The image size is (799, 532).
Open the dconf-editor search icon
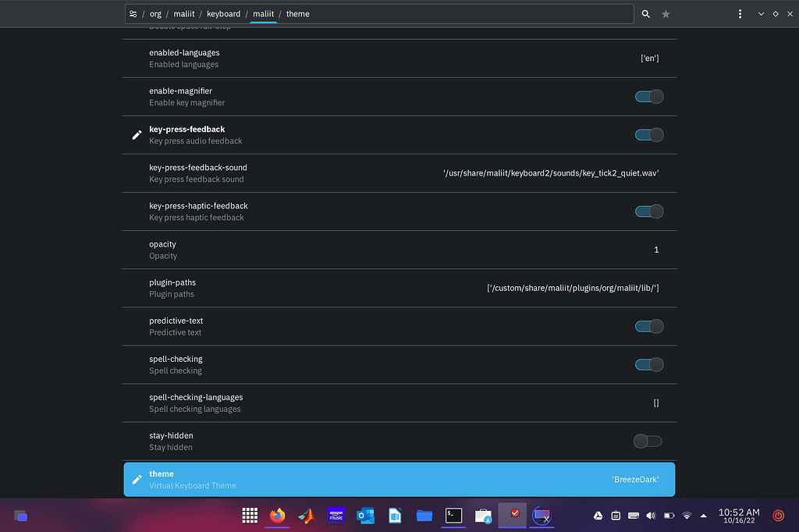[645, 13]
